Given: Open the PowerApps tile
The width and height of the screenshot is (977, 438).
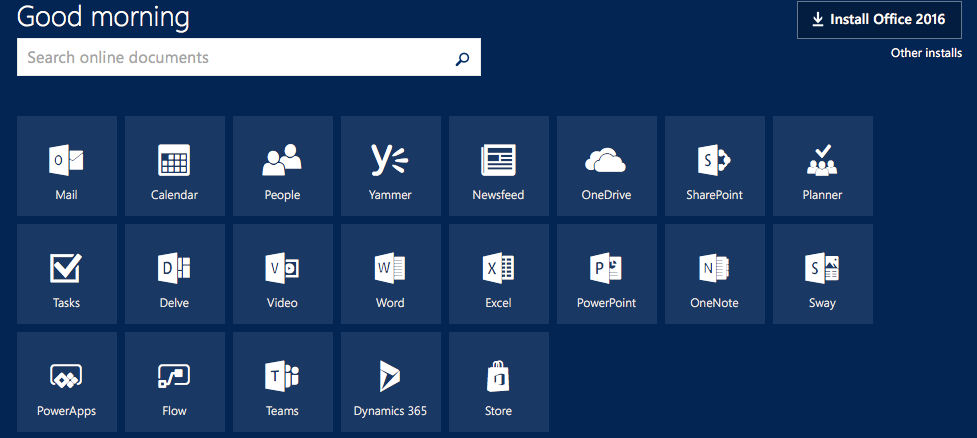Looking at the screenshot, I should point(67,382).
